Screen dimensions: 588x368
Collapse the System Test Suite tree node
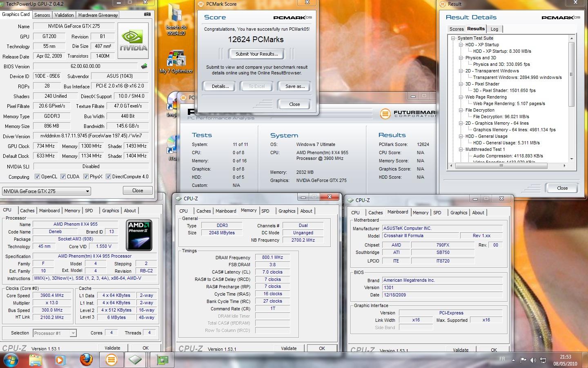(x=453, y=38)
